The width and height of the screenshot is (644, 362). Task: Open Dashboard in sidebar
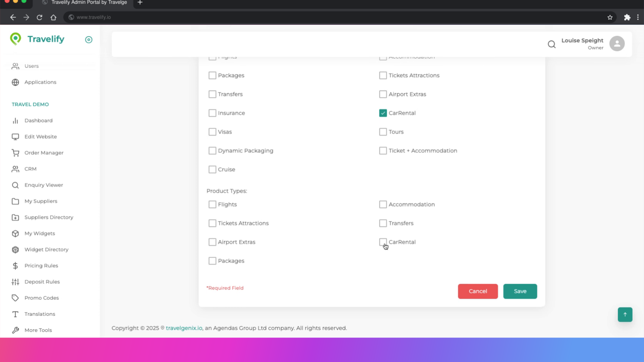(38, 121)
